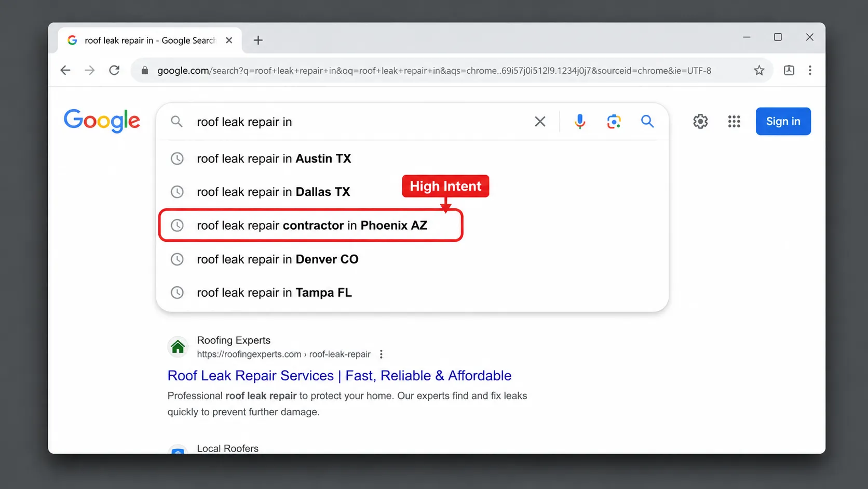The width and height of the screenshot is (868, 489).
Task: Click the clock icon beside Dallas TX suggestion
Action: click(178, 192)
